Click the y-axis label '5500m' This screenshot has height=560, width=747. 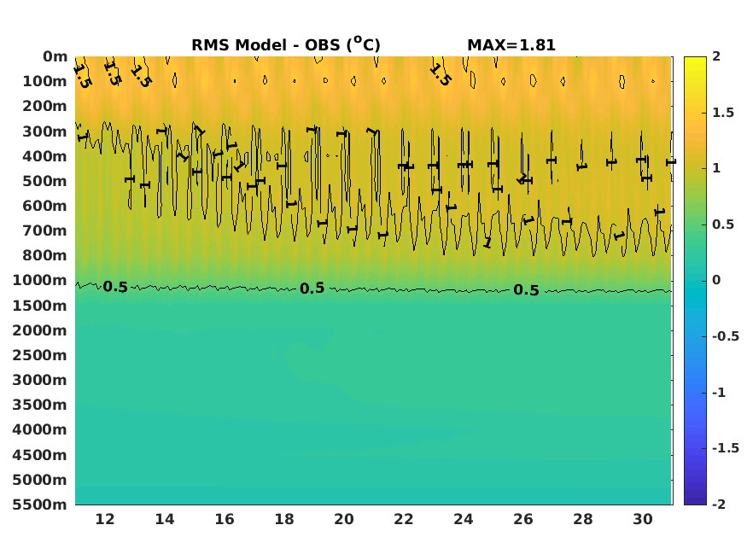tap(40, 505)
